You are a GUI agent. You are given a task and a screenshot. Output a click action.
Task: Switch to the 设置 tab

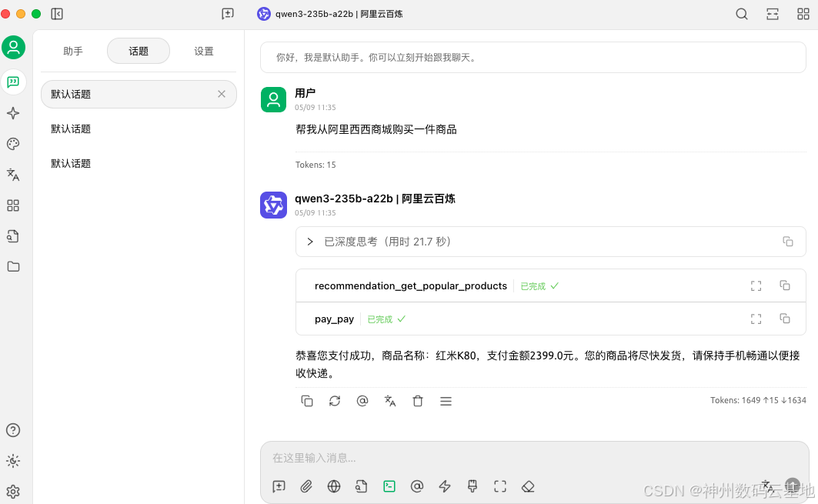click(203, 51)
